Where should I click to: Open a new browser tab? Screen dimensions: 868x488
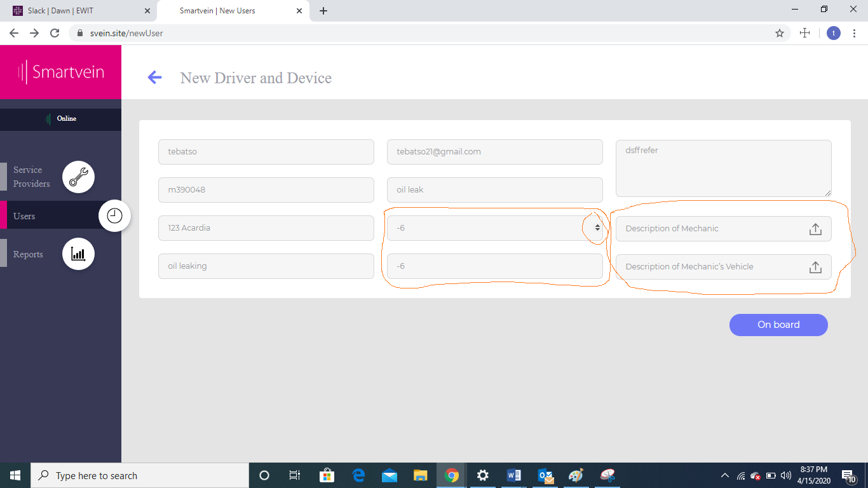pyautogui.click(x=323, y=11)
